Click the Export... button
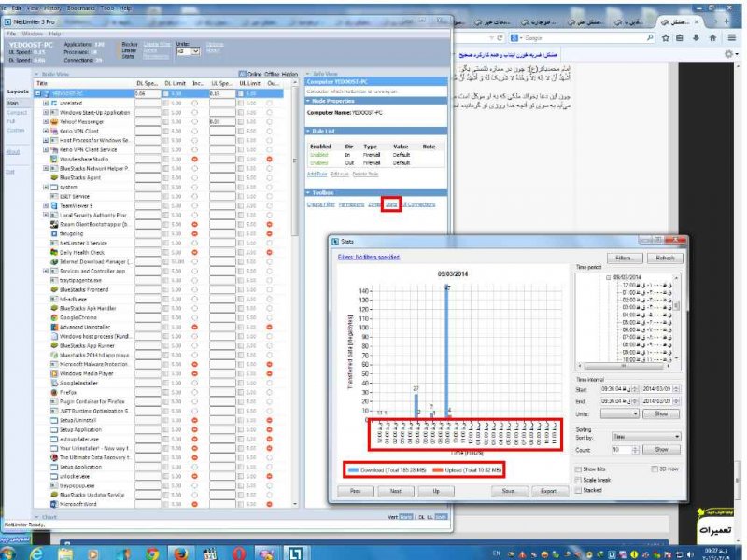The width and height of the screenshot is (747, 560). pos(549,491)
